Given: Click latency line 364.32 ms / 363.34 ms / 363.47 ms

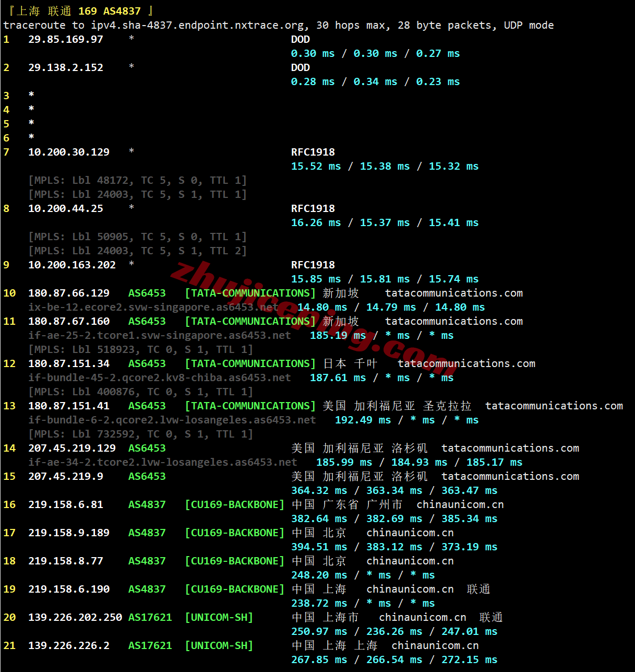Looking at the screenshot, I should pos(394,490).
